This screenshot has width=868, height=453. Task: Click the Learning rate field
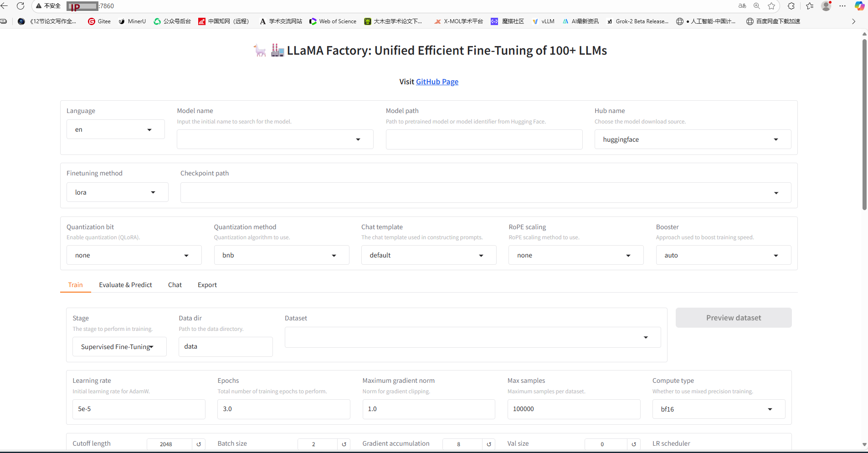[x=139, y=409]
